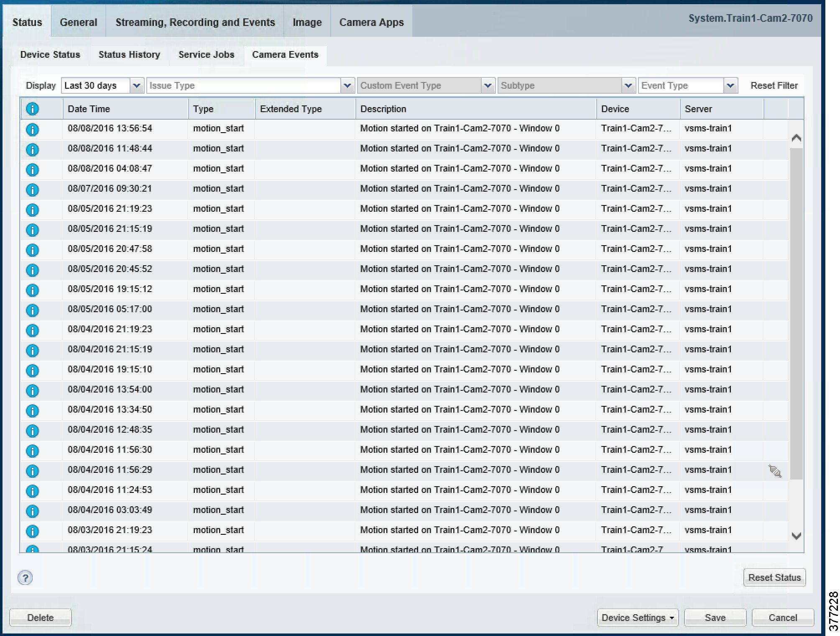
Task: Expand the Issue Type filter dropdown
Action: 347,85
